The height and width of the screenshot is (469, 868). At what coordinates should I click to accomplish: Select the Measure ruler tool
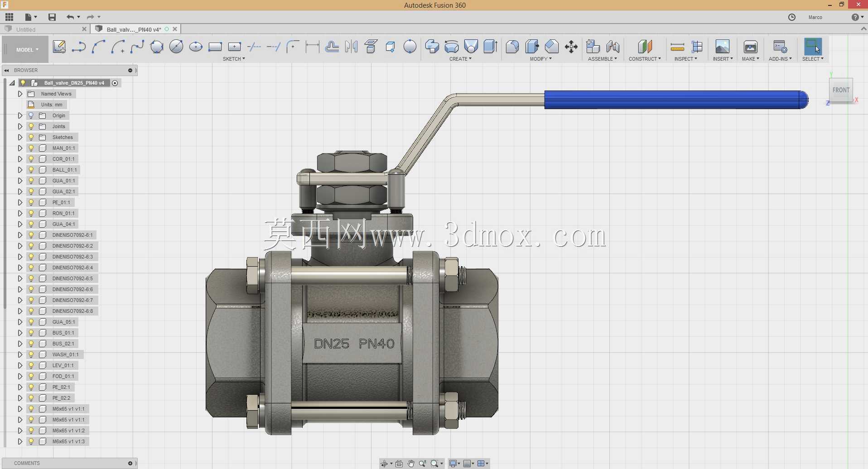(677, 47)
